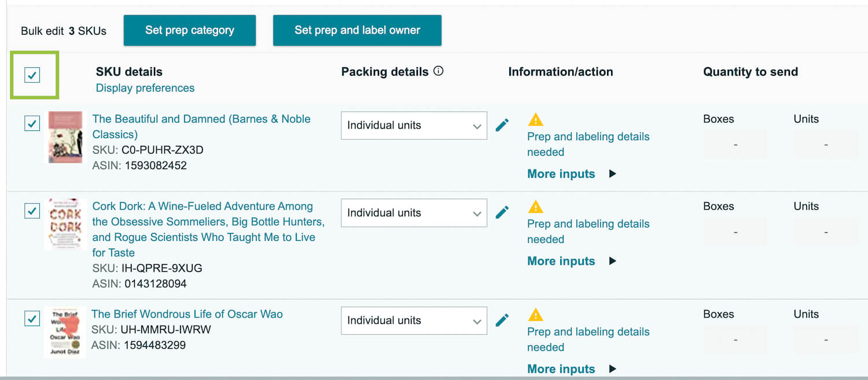Deselect The Beautiful and Damned checkbox
This screenshot has width=868, height=380.
(32, 123)
